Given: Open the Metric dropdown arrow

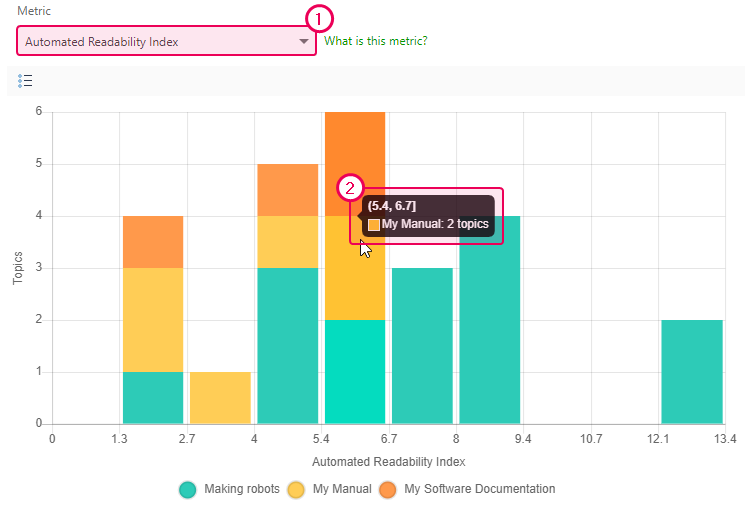Looking at the screenshot, I should [x=304, y=41].
